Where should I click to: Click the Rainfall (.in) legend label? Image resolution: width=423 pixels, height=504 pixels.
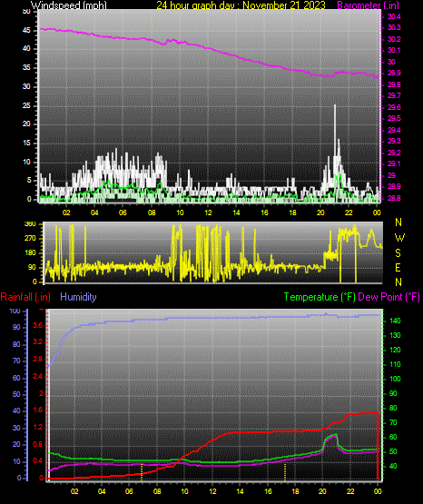pos(25,297)
